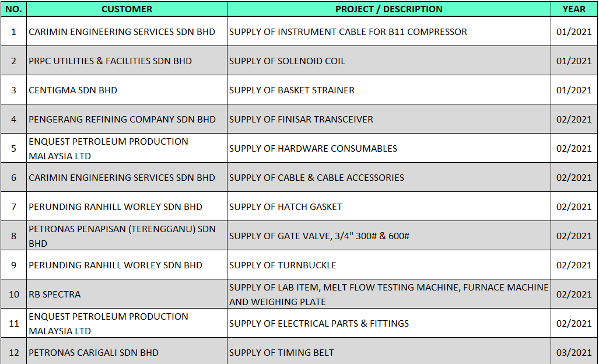The height and width of the screenshot is (364, 599).
Task: Select PENGERANG REFINING COMPANY SDN BHD cell
Action: (x=122, y=119)
